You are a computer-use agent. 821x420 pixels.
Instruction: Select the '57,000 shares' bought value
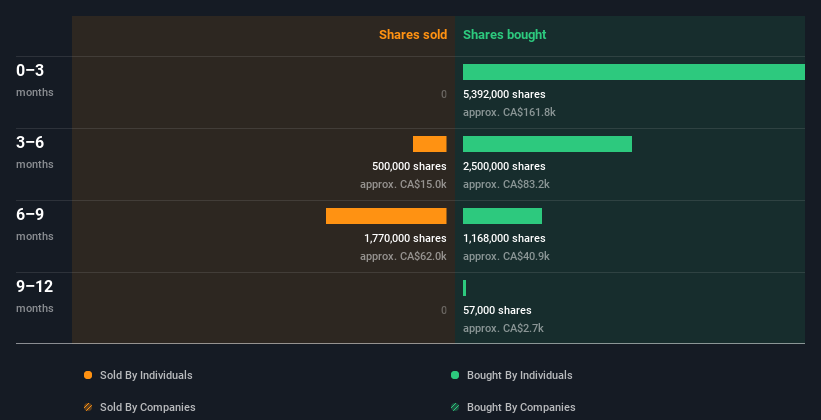point(497,311)
